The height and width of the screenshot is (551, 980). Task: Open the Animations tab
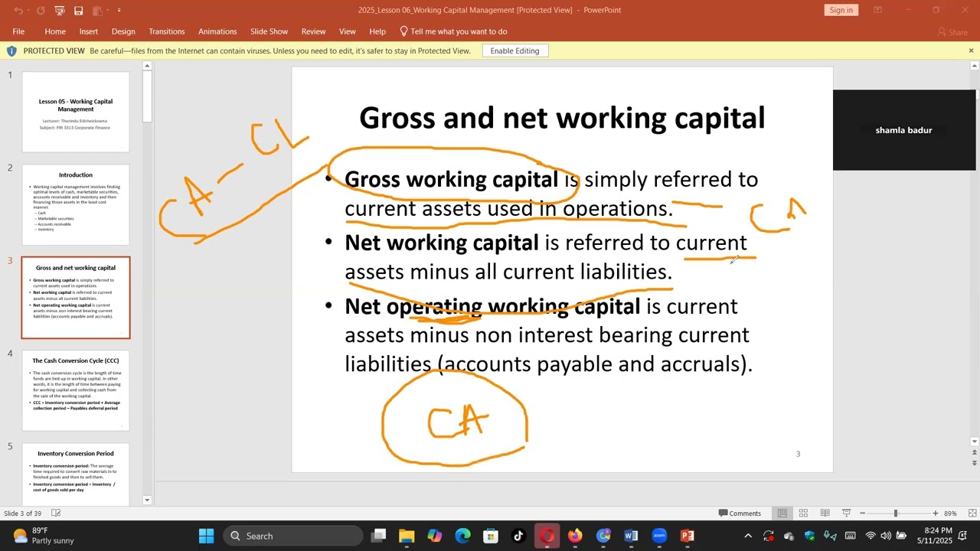(x=217, y=31)
